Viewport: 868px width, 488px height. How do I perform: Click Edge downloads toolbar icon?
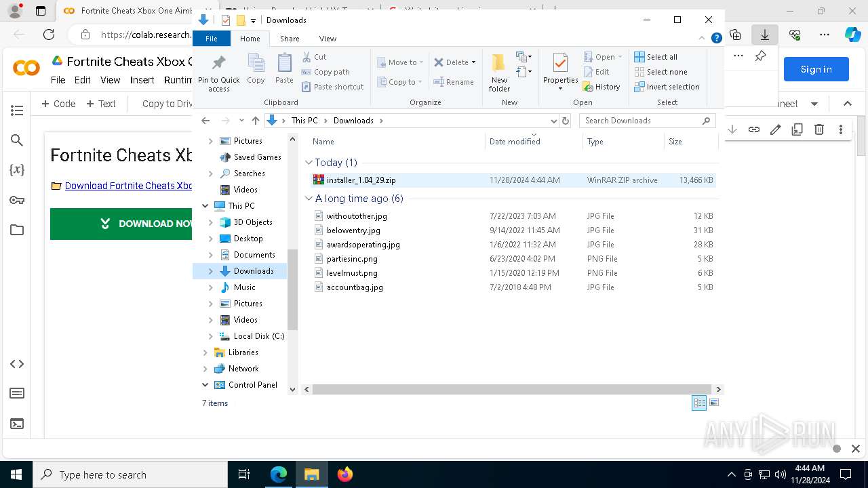pyautogui.click(x=765, y=35)
